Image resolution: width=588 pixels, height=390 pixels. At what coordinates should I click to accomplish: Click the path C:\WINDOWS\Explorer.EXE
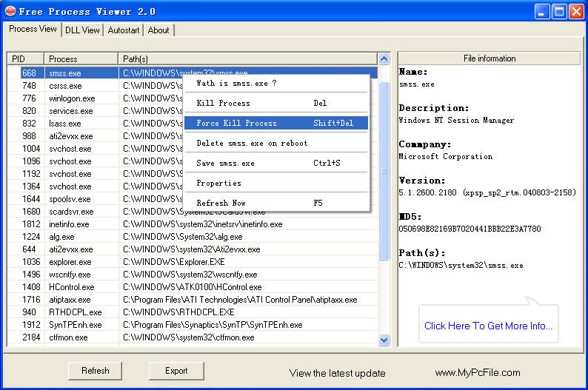point(173,262)
